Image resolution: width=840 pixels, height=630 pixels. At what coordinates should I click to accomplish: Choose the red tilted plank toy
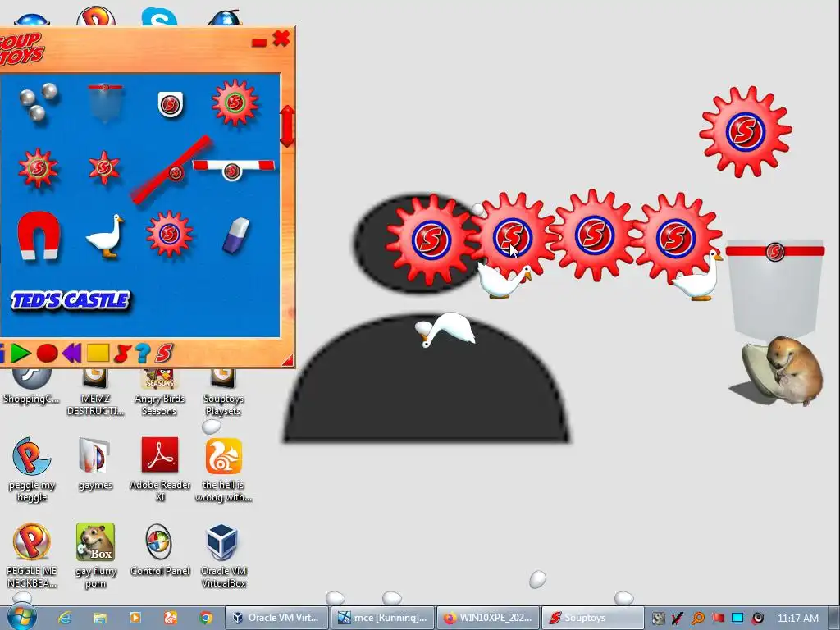click(171, 171)
